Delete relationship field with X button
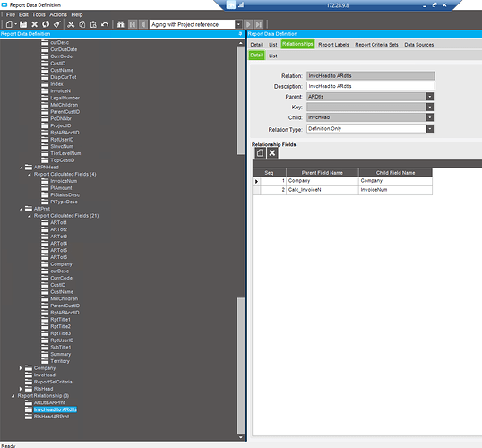This screenshot has width=482, height=448. tap(272, 153)
